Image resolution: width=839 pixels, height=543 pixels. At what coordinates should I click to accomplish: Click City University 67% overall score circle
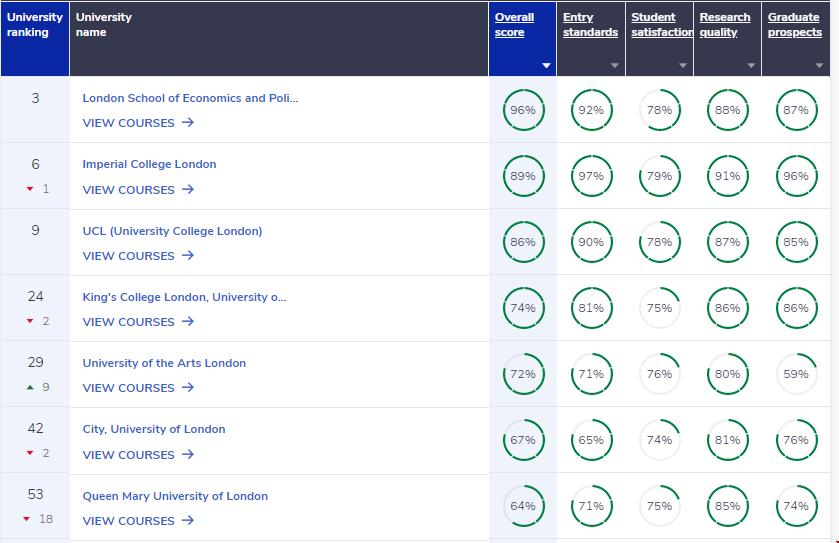(x=523, y=440)
